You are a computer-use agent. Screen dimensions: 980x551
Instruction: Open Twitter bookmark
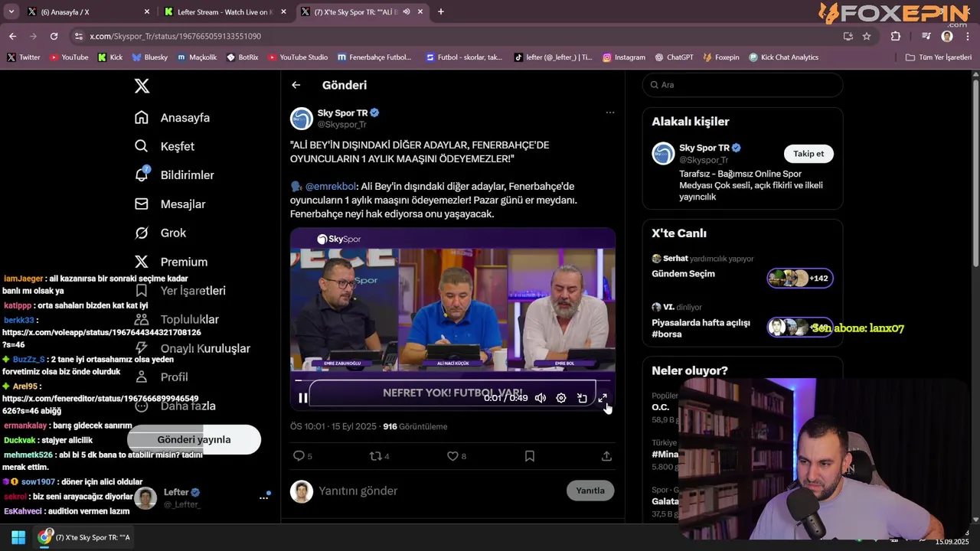point(24,57)
